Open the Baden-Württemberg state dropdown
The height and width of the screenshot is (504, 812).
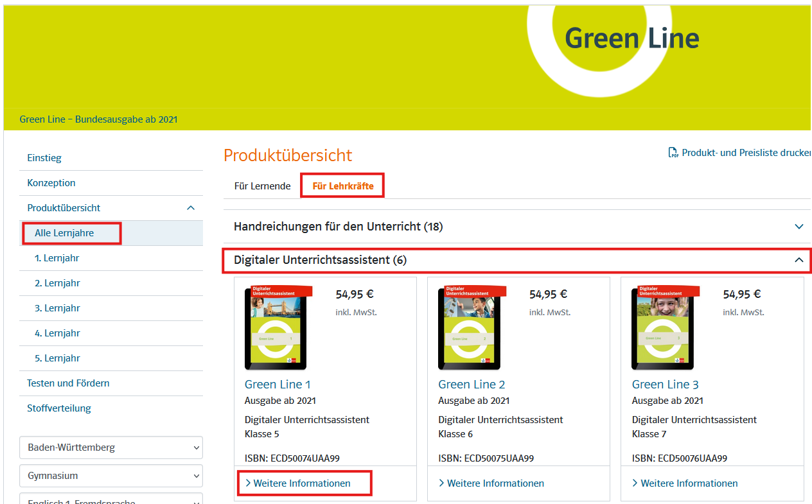111,448
